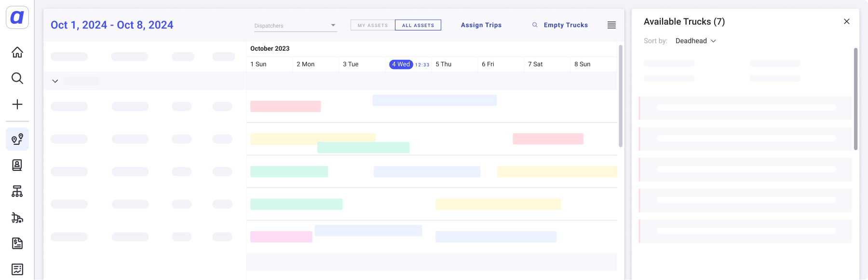Open the invoice dollar document icon
868x280 pixels.
17,243
